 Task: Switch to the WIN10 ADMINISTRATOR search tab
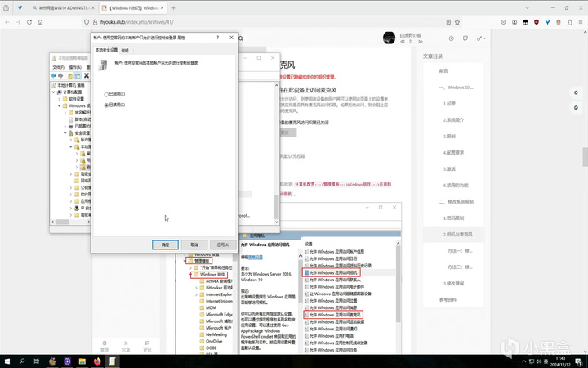click(64, 8)
